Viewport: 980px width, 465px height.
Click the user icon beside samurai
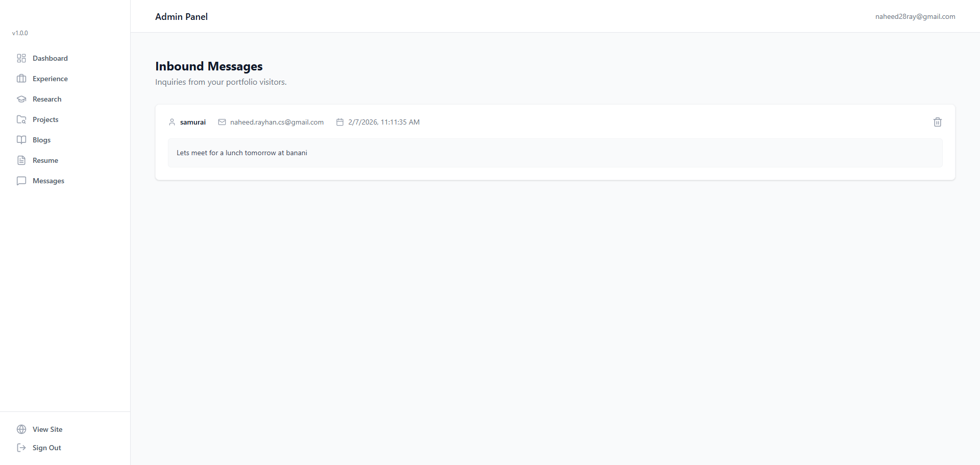(172, 122)
